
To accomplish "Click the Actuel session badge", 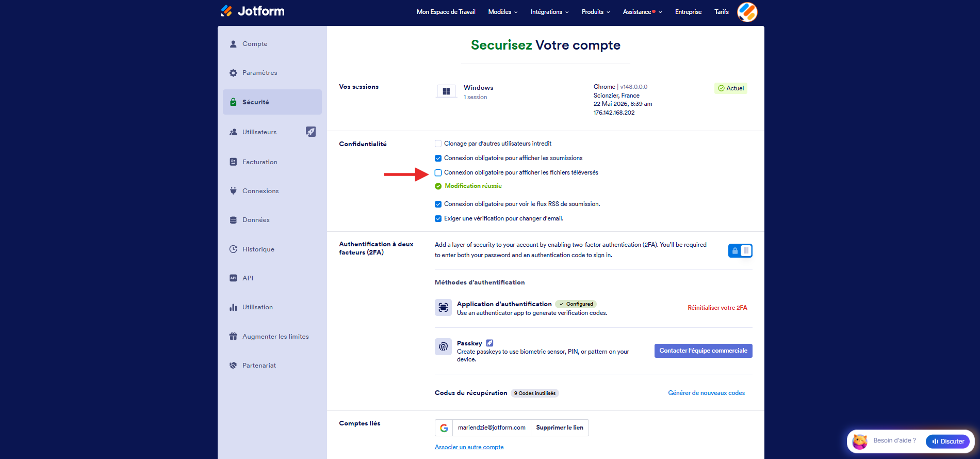I will click(x=731, y=88).
